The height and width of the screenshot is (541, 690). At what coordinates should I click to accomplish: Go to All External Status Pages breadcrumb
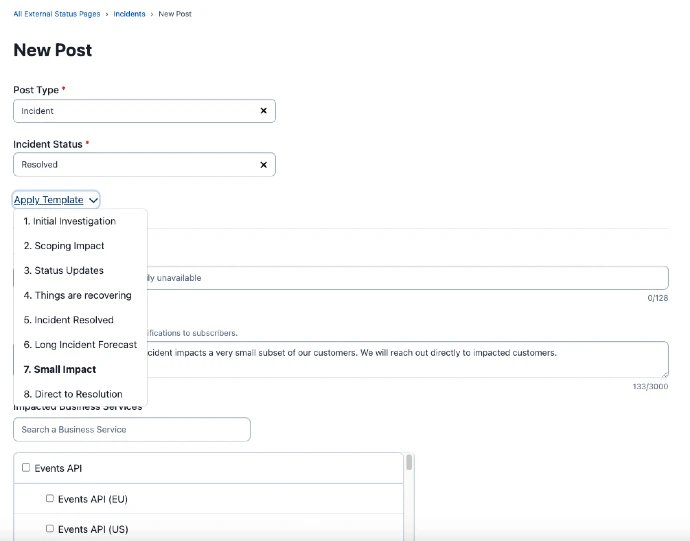[57, 14]
